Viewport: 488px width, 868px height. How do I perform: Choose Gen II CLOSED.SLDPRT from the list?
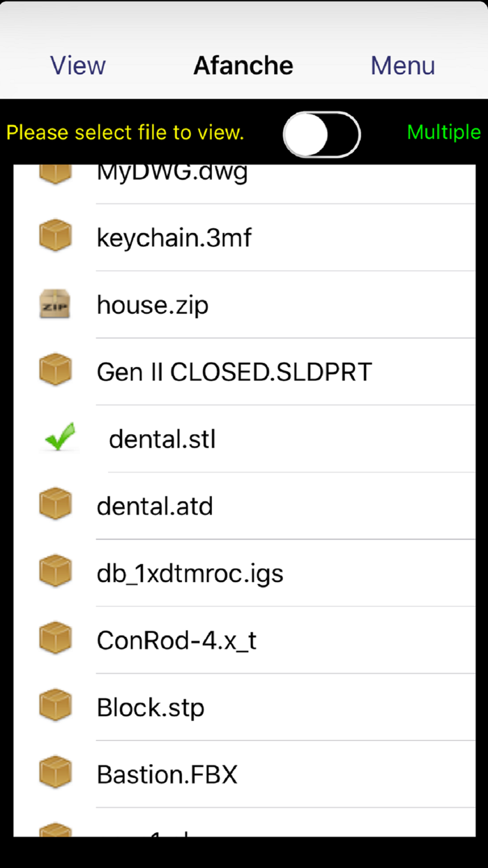(234, 372)
